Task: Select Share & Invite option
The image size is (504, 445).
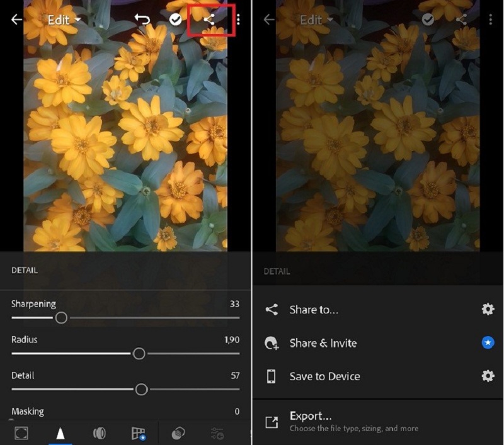Action: 323,343
